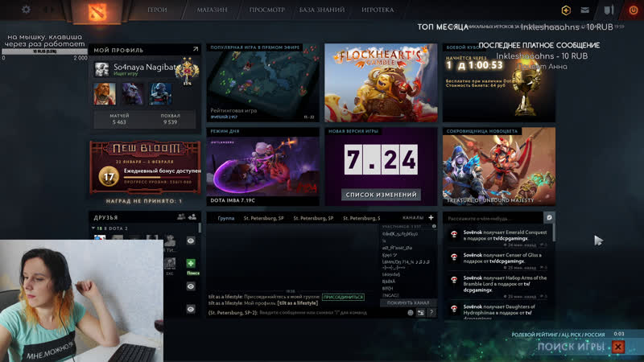The width and height of the screenshot is (644, 362).
Task: Click НАГРАД НЕ ПРИНЯТО: 1 text
Action: [x=144, y=201]
